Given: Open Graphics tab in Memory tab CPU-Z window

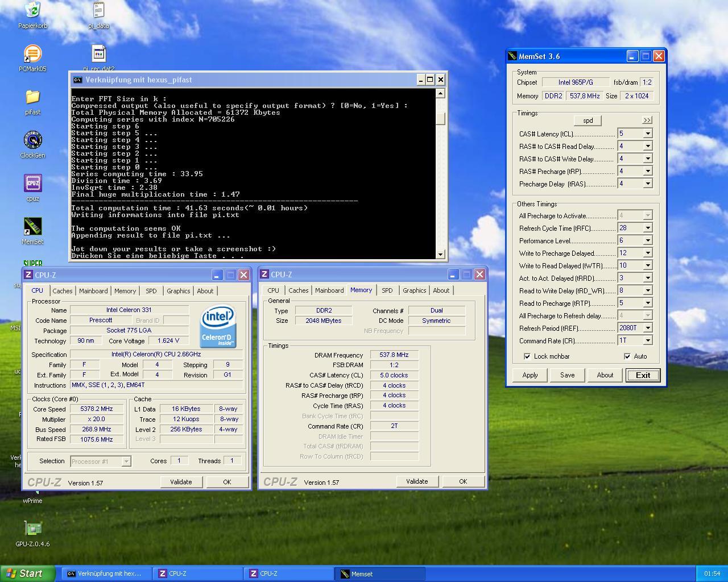Looking at the screenshot, I should click(x=414, y=290).
